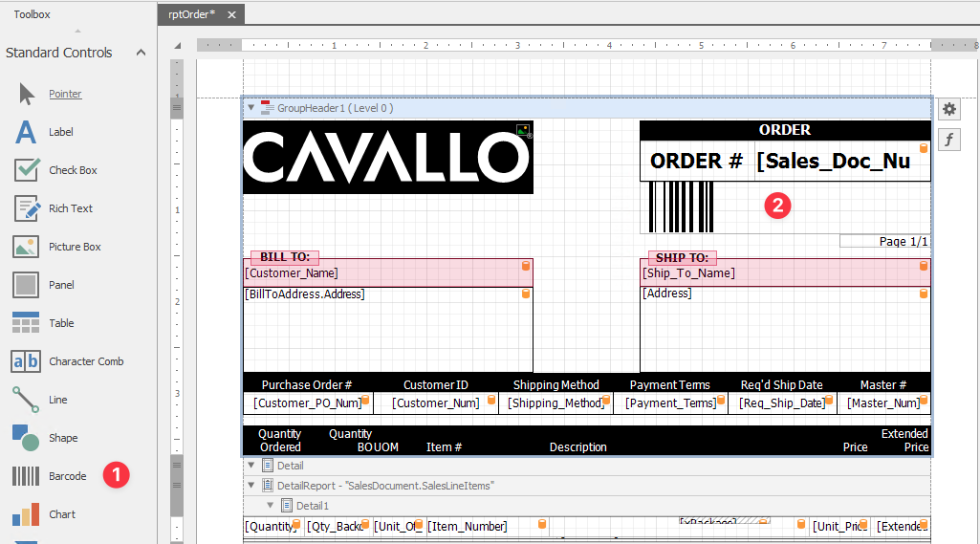The width and height of the screenshot is (980, 544).
Task: Collapse the Standard Controls section
Action: click(141, 53)
